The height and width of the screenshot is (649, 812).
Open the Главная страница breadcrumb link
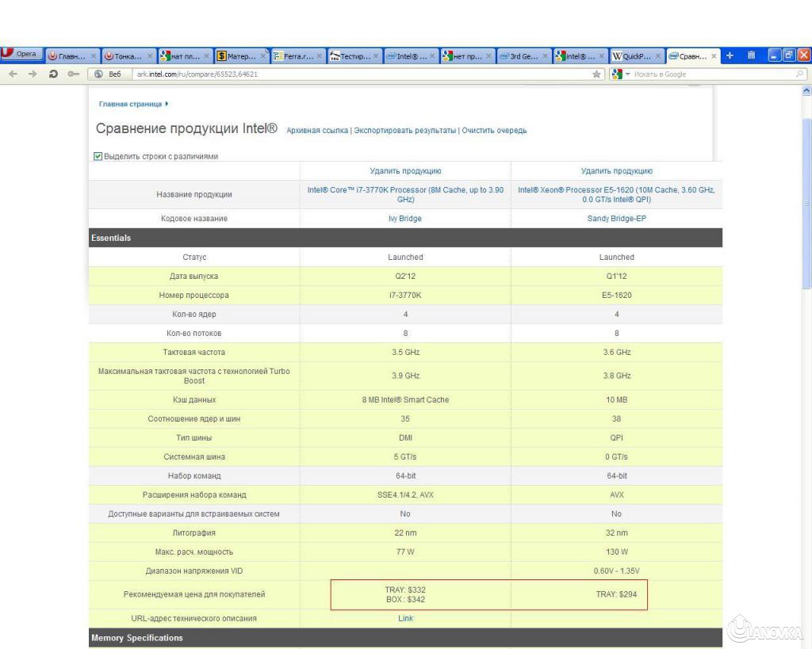(131, 104)
